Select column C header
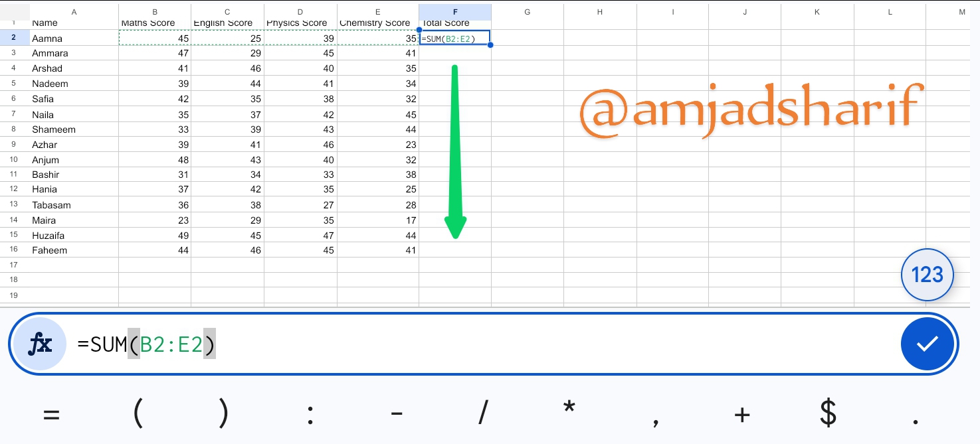980x444 pixels. pyautogui.click(x=227, y=12)
